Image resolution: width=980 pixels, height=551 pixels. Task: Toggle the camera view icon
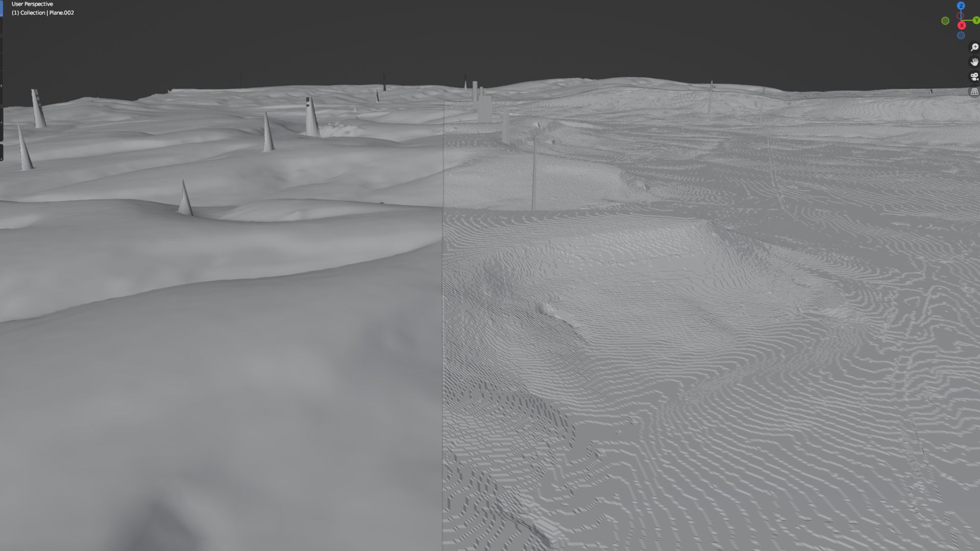(974, 77)
